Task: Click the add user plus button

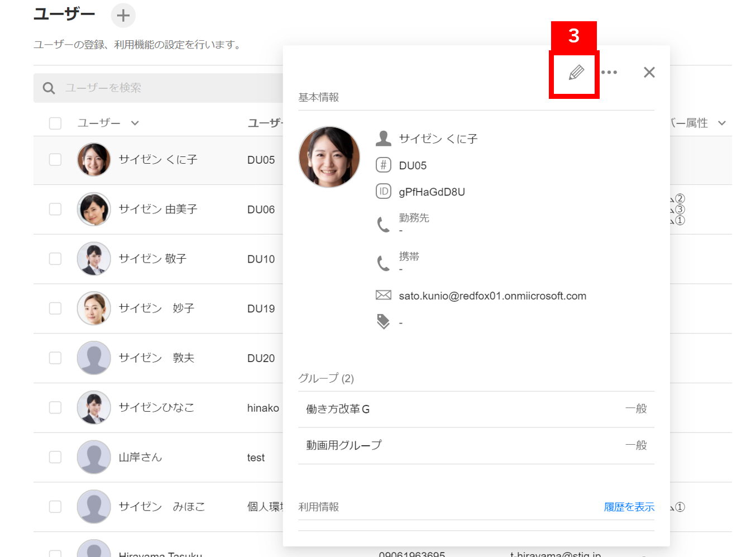Action: pos(123,15)
